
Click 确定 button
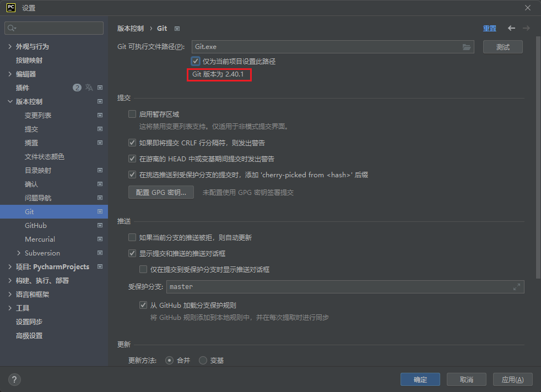(x=420, y=379)
